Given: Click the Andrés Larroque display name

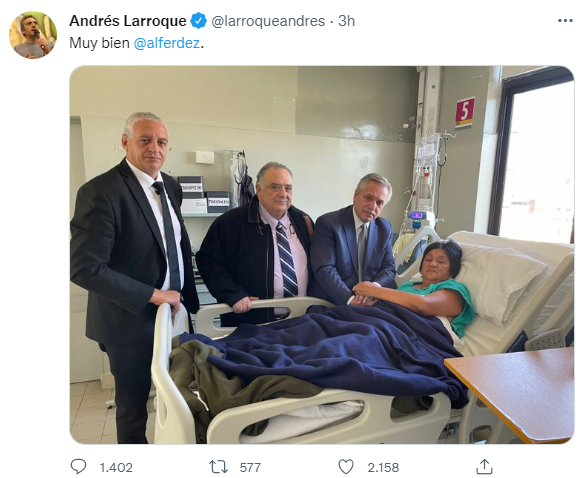Looking at the screenshot, I should pos(128,21).
